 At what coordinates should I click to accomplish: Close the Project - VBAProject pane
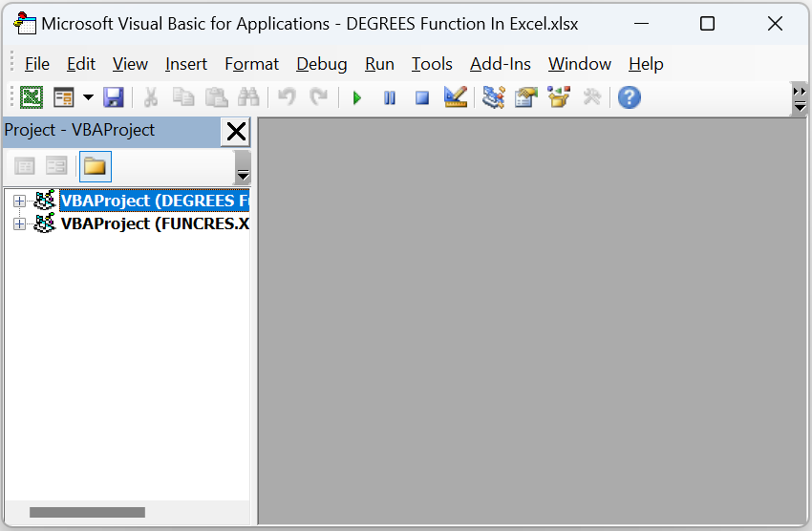coord(236,132)
